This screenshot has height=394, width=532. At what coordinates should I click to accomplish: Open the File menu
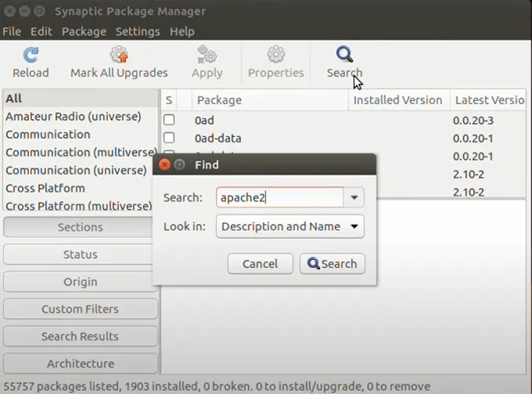pyautogui.click(x=12, y=31)
